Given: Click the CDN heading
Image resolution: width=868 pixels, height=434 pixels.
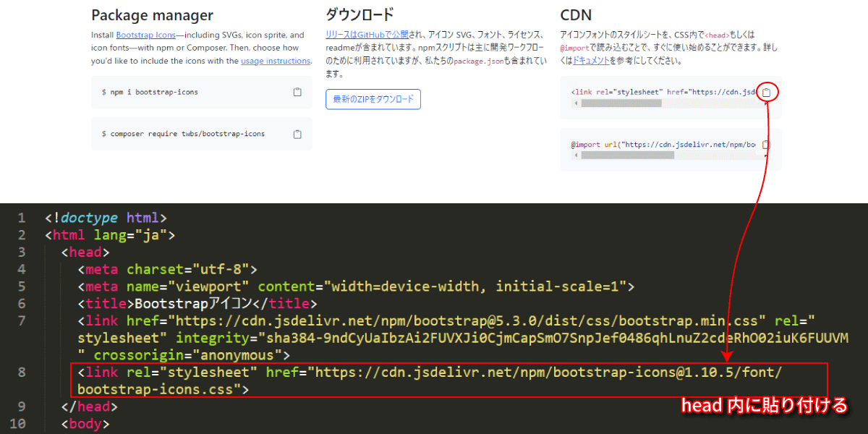Looking at the screenshot, I should (x=575, y=14).
